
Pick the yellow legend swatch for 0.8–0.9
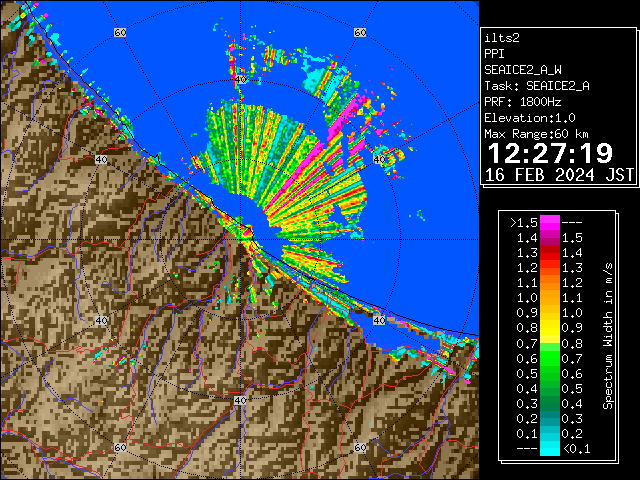(x=550, y=328)
